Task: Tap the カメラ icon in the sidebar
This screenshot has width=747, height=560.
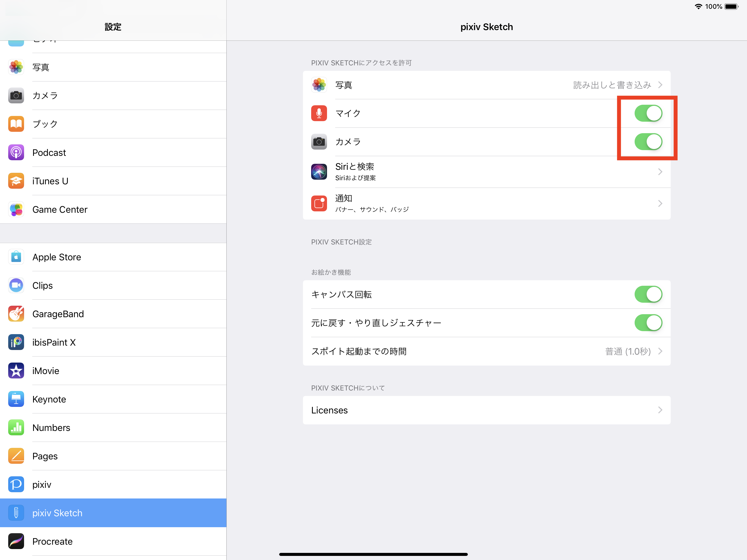Action: click(16, 96)
